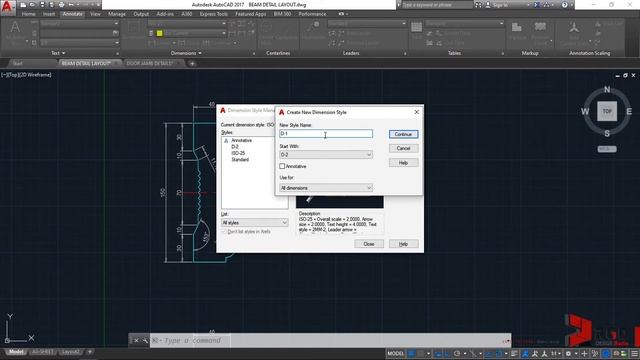
Task: Open the Express Tools ribbon tab
Action: point(213,14)
